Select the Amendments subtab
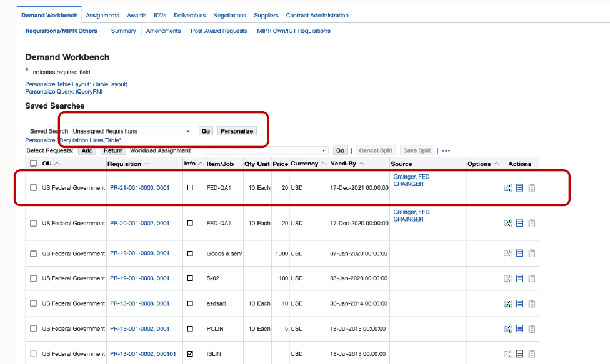This screenshot has width=610, height=364. 163,31
